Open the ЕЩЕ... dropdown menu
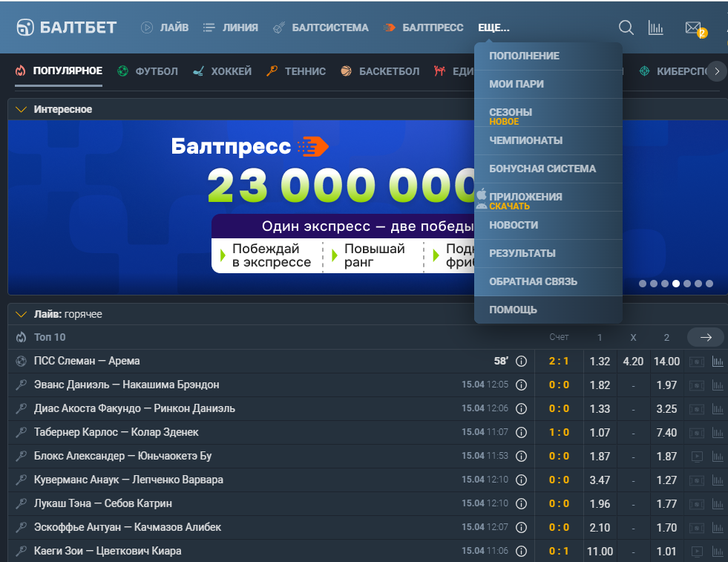Screen dimensions: 728x562 click(x=493, y=28)
